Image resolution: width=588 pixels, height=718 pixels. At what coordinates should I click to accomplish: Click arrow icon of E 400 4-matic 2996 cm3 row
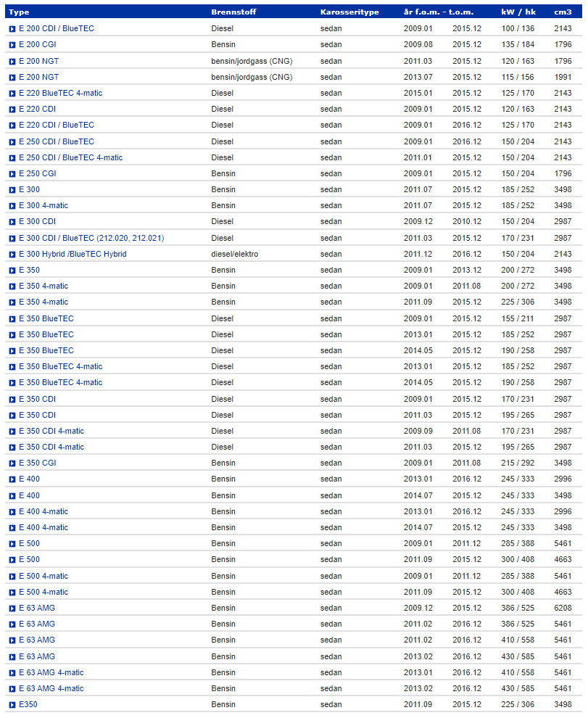tap(12, 512)
